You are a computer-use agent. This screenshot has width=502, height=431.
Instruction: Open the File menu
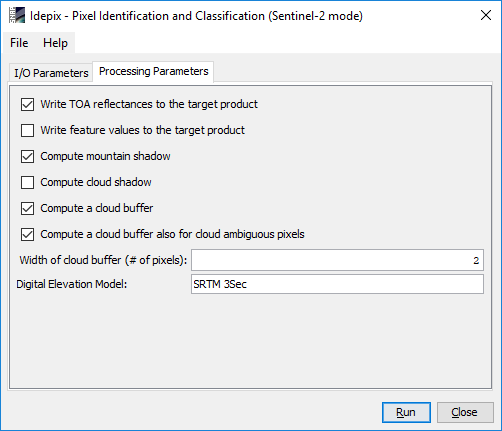point(19,43)
